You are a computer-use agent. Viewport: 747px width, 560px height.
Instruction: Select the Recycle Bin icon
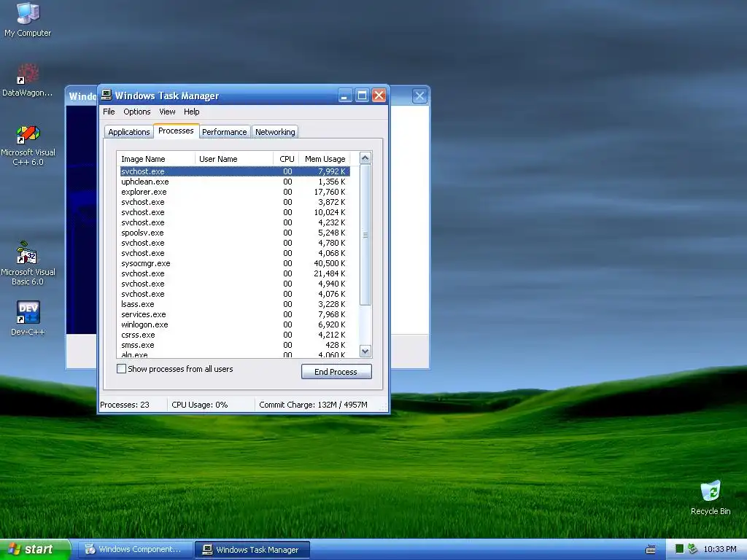click(x=711, y=497)
